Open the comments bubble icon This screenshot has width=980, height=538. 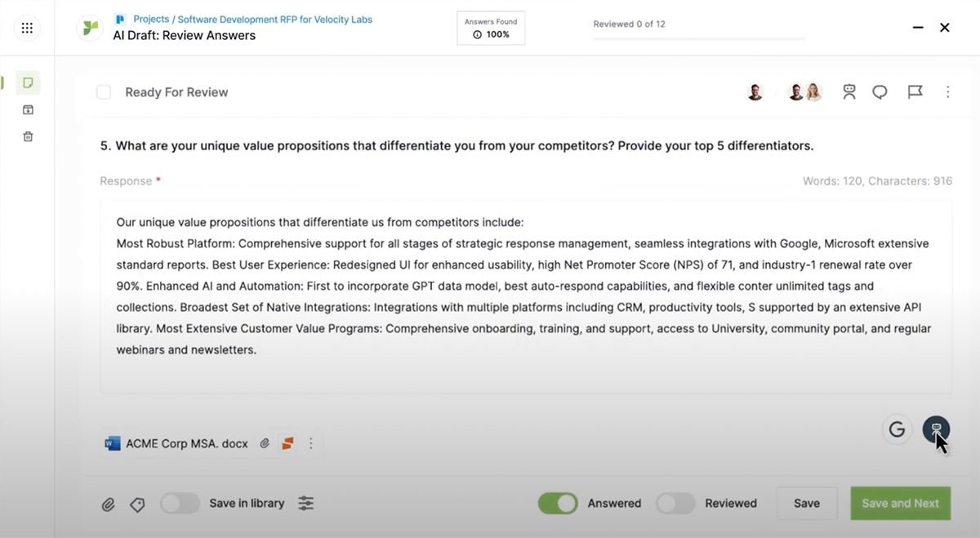[x=880, y=91]
